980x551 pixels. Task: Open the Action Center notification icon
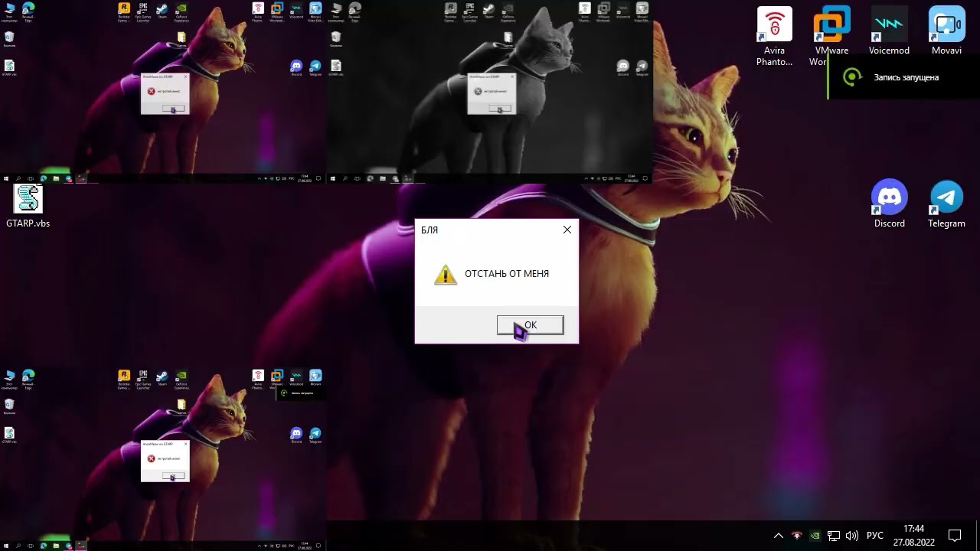click(955, 536)
